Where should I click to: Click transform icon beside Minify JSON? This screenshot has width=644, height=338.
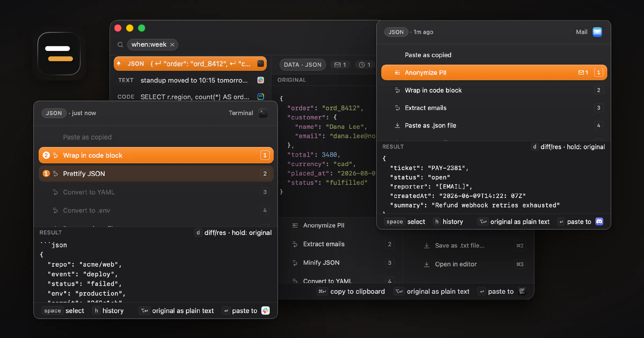tap(295, 263)
